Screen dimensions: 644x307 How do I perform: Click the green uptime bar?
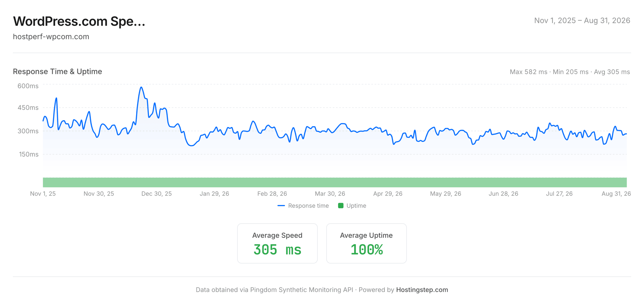[x=335, y=182]
